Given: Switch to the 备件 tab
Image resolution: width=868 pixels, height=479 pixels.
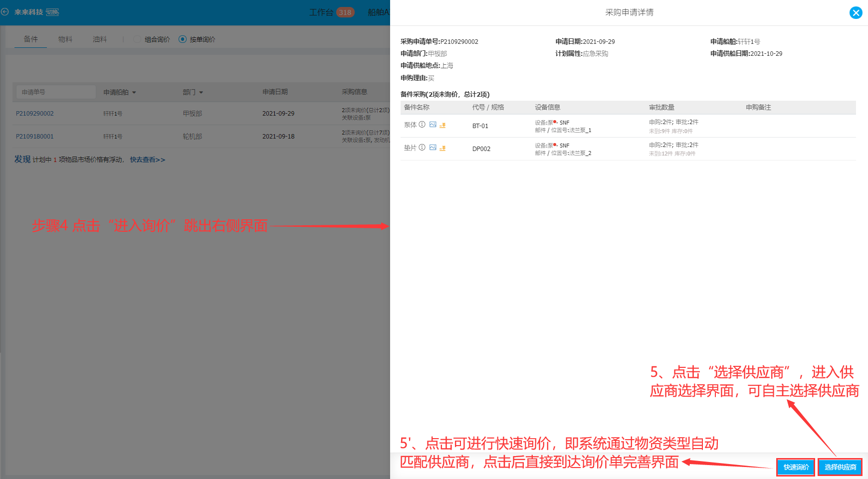Looking at the screenshot, I should tap(31, 39).
